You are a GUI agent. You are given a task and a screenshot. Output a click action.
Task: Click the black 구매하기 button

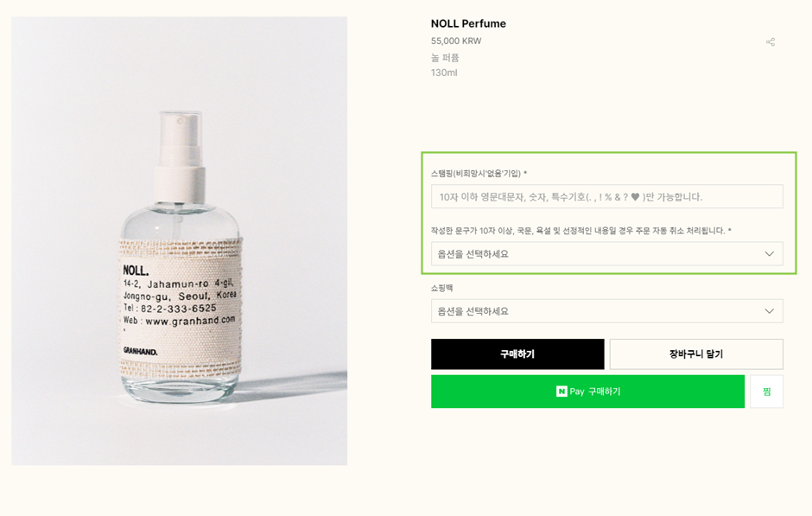tap(517, 354)
